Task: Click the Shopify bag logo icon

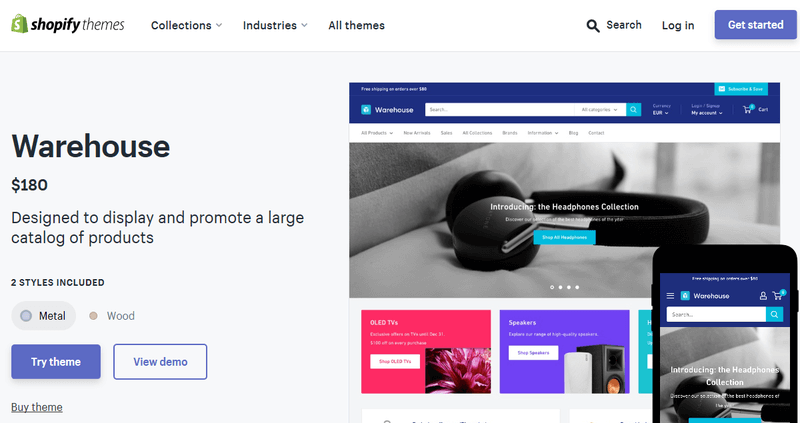Action: (x=19, y=24)
